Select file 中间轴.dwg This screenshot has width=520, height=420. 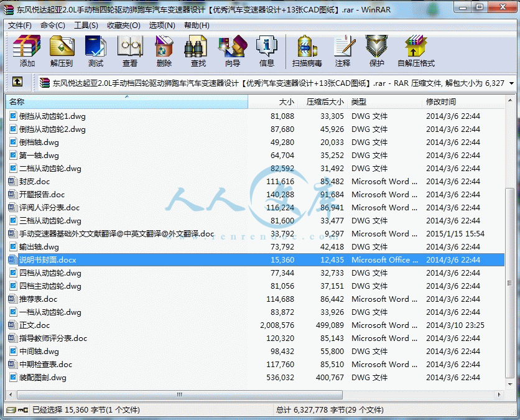click(x=39, y=352)
